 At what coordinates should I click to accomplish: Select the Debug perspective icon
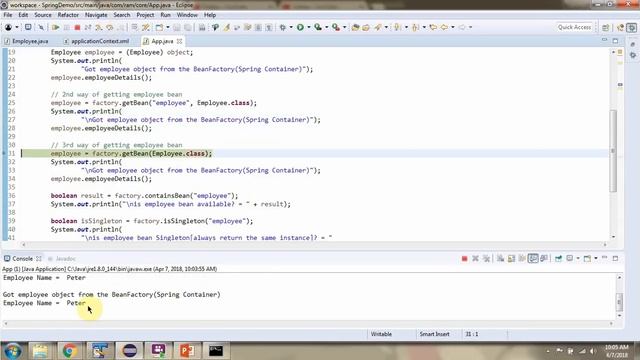[631, 27]
